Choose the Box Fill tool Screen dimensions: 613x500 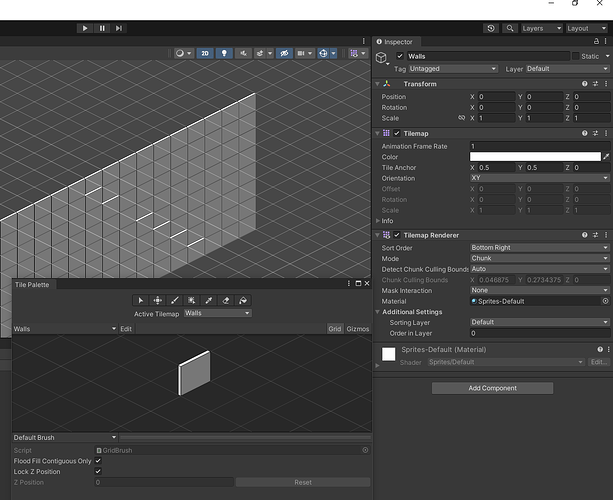(x=192, y=300)
